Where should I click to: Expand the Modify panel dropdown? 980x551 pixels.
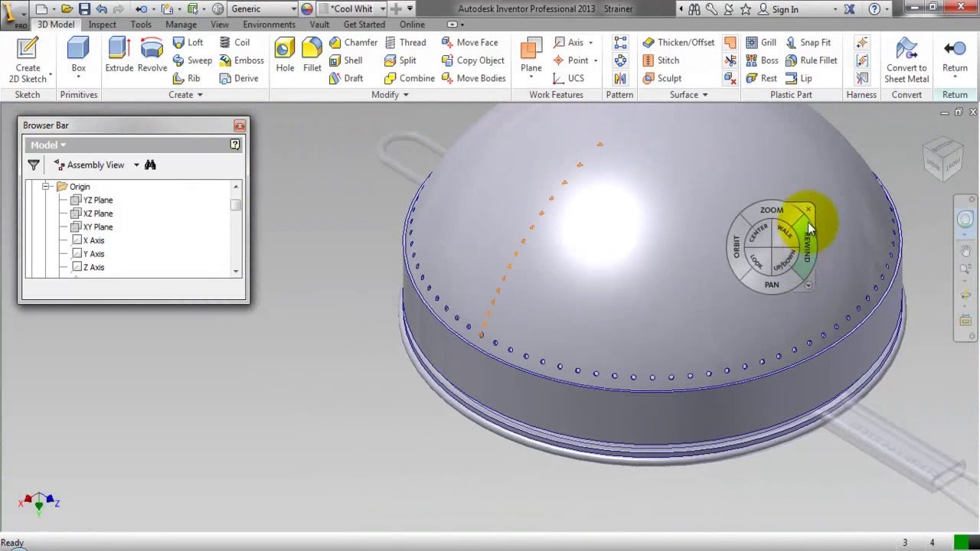tap(390, 95)
